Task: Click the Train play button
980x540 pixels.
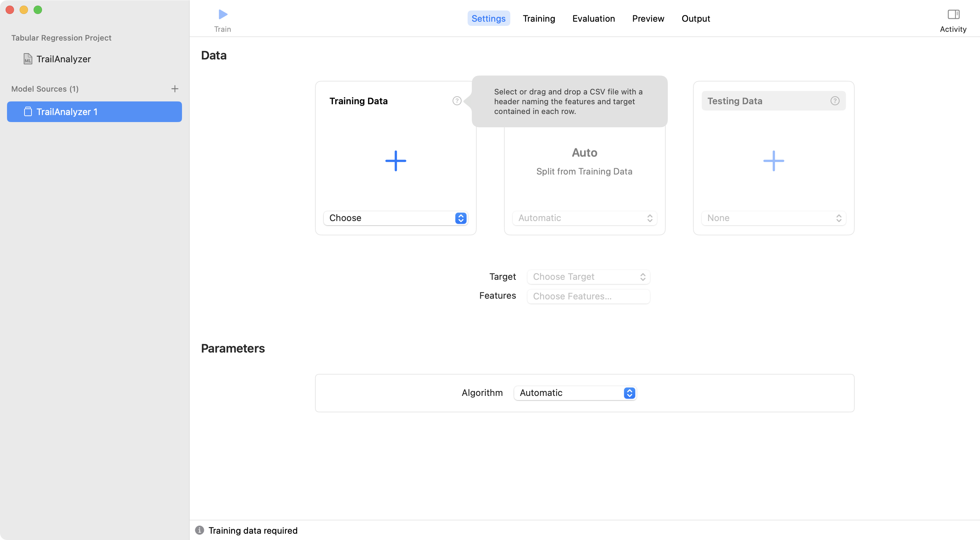Action: tap(223, 14)
